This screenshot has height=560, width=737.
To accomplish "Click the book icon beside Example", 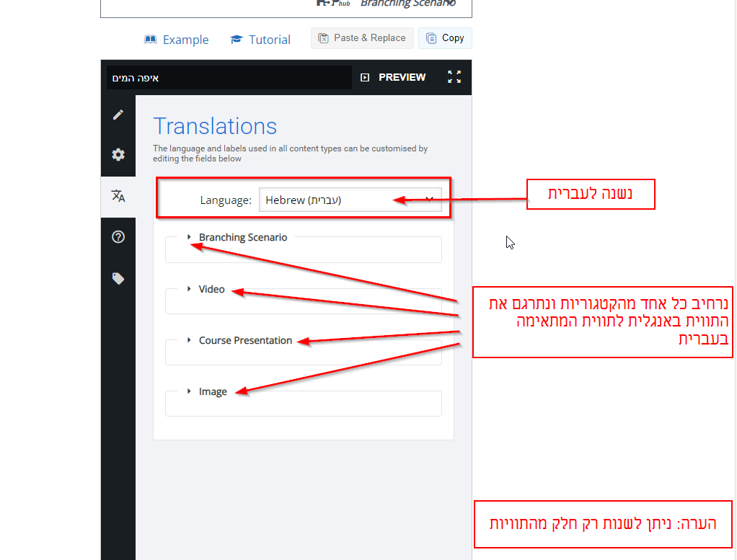I will click(151, 40).
